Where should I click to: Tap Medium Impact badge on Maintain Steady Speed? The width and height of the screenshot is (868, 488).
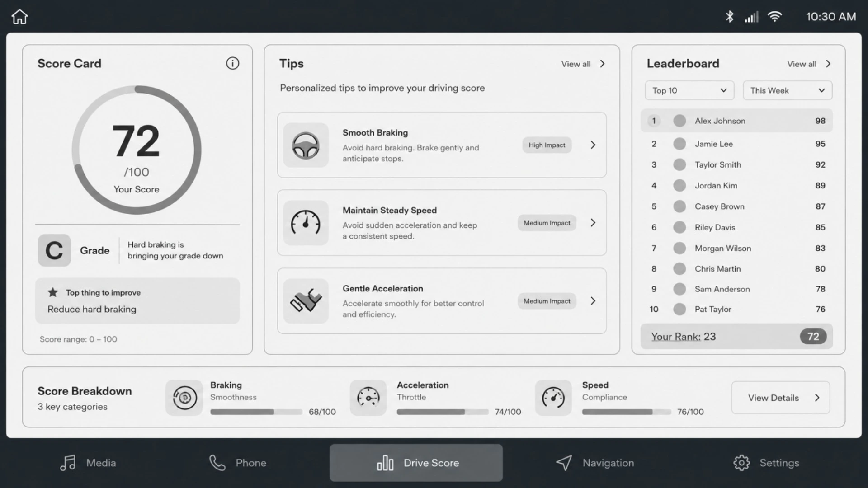(x=547, y=223)
